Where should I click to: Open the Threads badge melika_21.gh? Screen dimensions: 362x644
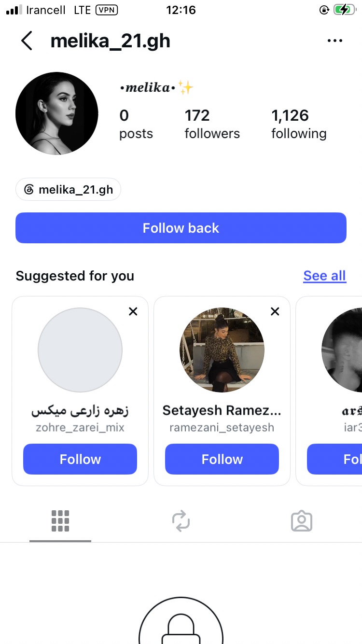click(68, 190)
